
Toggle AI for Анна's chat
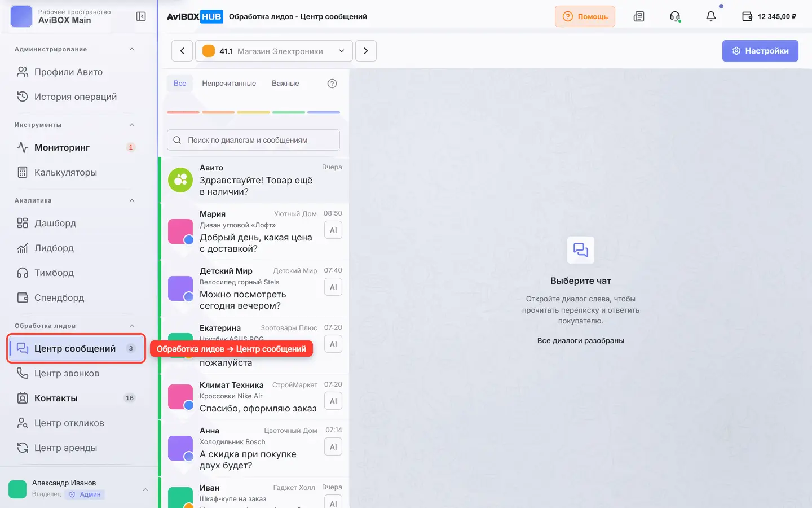[x=333, y=447]
